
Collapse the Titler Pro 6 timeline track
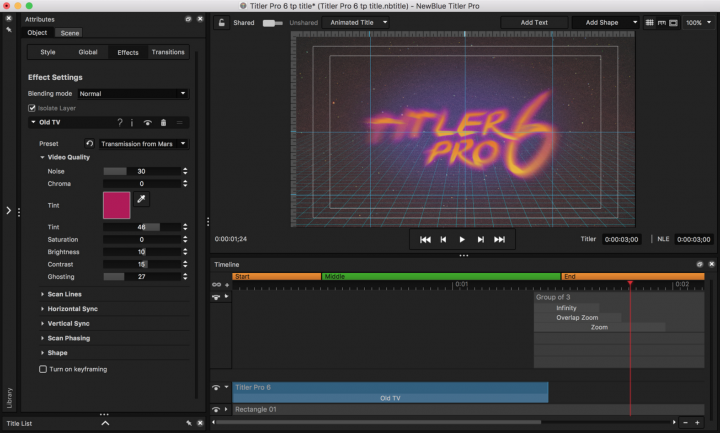click(226, 387)
